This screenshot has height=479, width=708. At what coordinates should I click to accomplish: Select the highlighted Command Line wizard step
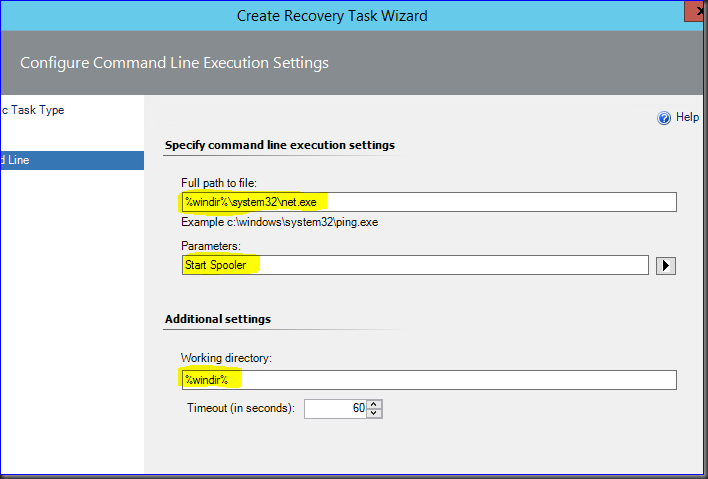point(70,160)
